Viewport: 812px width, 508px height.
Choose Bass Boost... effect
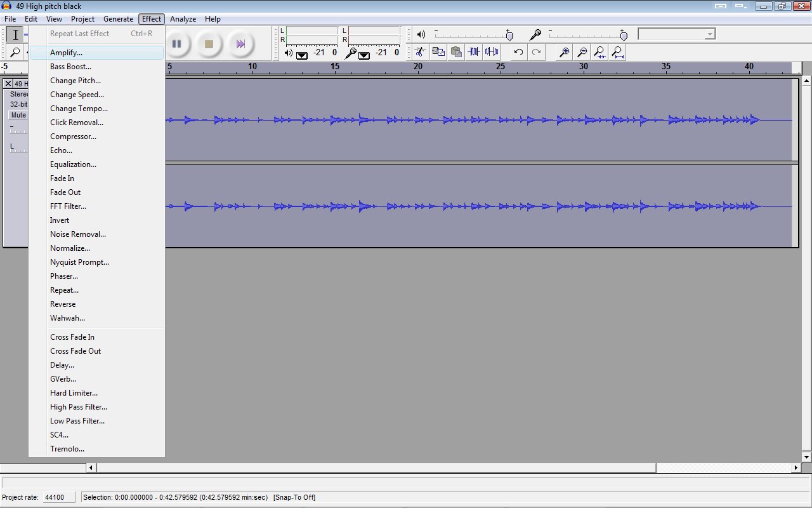[x=96, y=67]
